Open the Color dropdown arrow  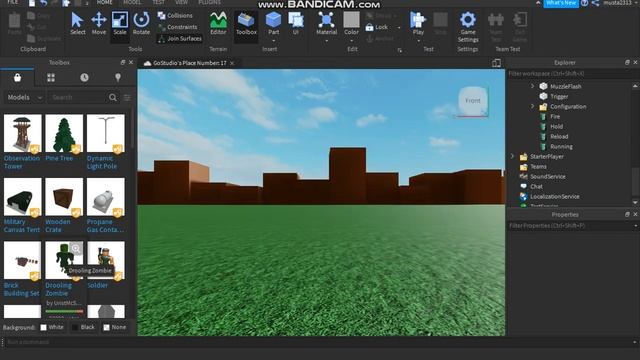click(351, 41)
